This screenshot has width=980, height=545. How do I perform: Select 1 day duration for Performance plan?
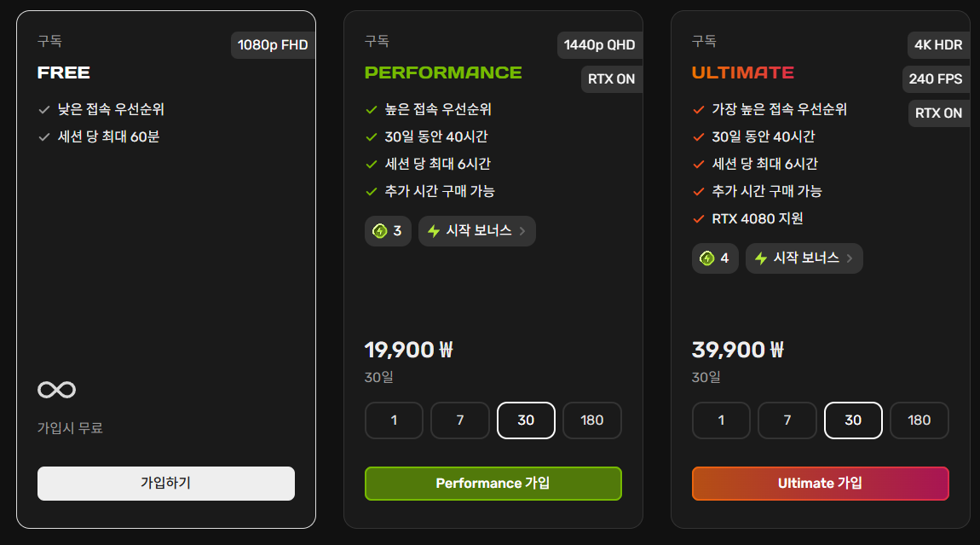394,420
